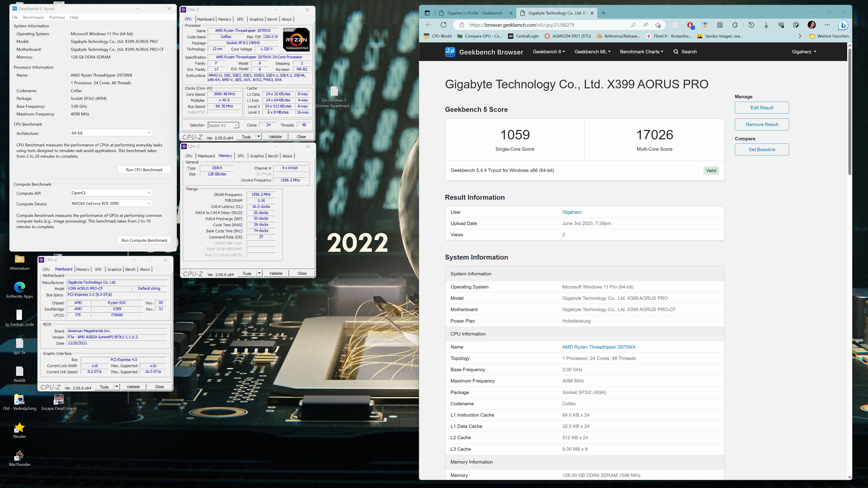868x488 pixels.
Task: Open screenshot capture icon in Edge toolbar
Action: click(x=796, y=25)
